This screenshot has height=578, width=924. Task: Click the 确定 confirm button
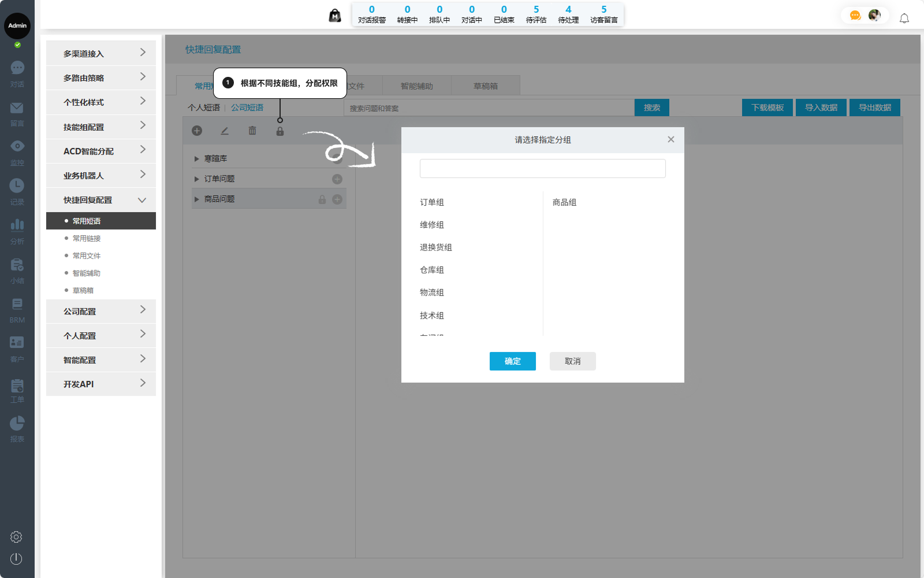[x=512, y=361]
